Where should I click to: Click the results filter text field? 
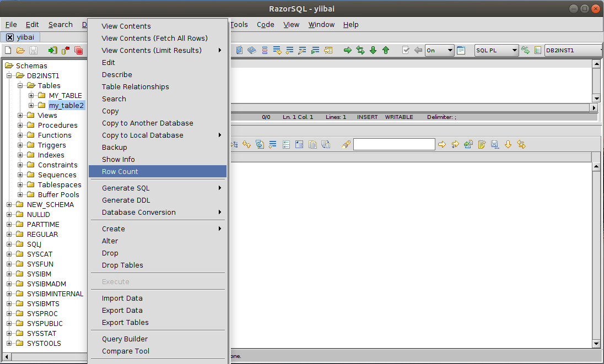coord(394,144)
